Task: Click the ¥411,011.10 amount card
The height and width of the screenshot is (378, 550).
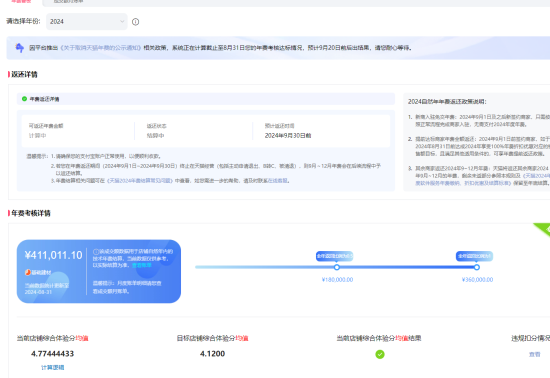Action: pos(99,271)
